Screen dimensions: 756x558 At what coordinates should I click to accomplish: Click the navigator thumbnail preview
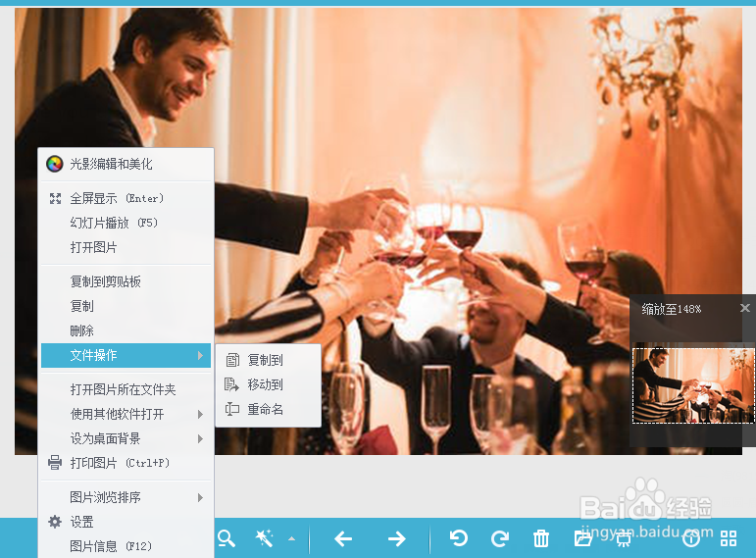[x=693, y=385]
